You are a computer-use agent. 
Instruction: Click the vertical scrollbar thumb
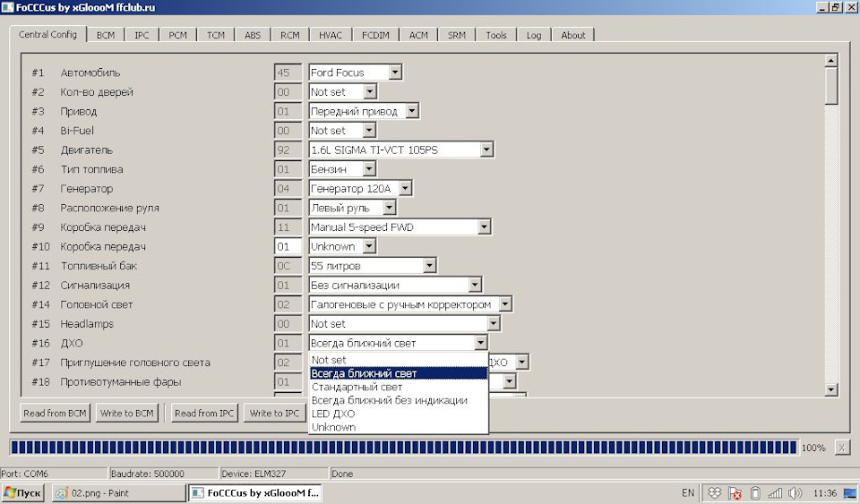tap(831, 85)
